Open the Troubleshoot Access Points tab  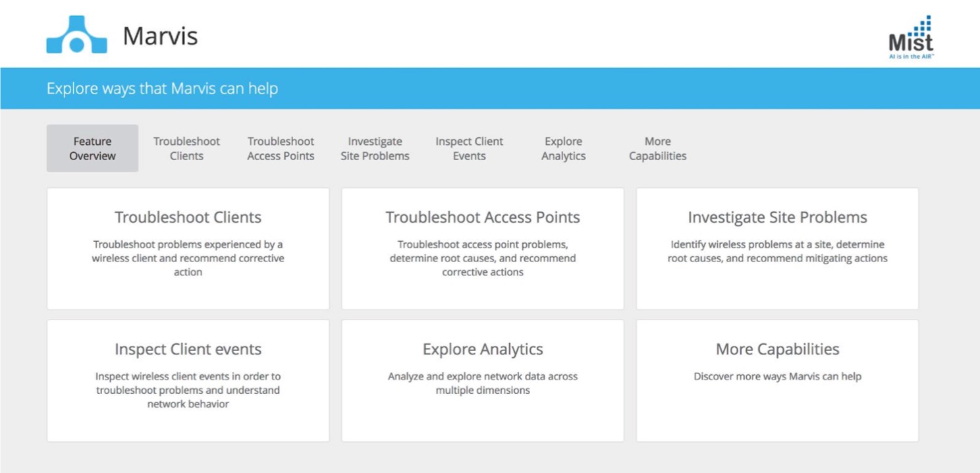coord(281,148)
